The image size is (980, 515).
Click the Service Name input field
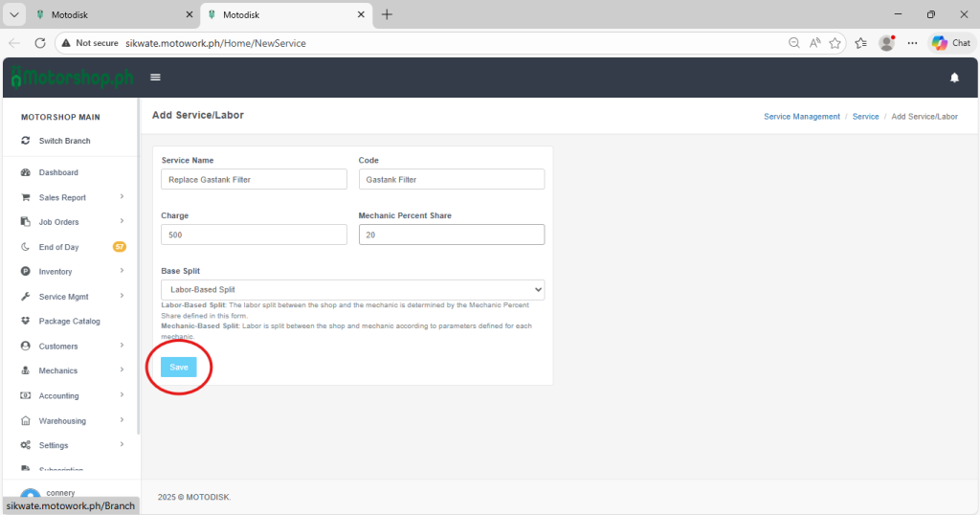(254, 179)
